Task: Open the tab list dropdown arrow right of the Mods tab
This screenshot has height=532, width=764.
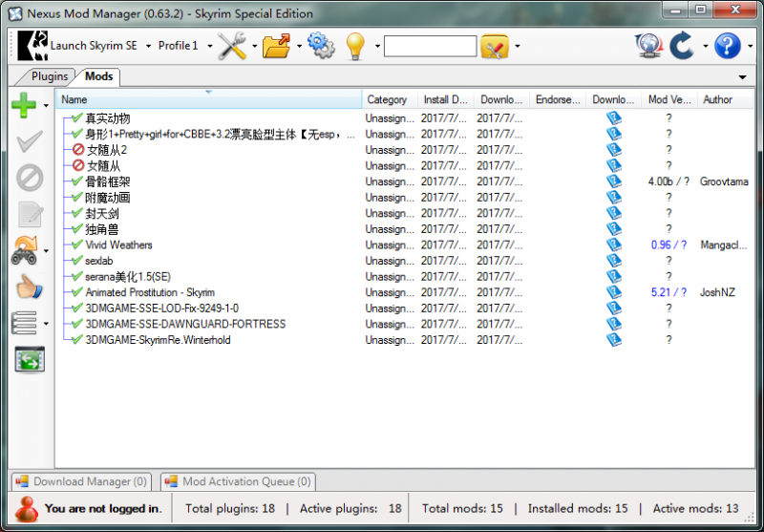Action: coord(742,77)
